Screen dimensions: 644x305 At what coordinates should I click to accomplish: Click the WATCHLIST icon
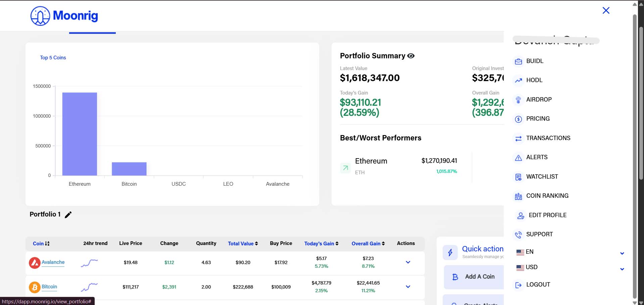coord(518,177)
